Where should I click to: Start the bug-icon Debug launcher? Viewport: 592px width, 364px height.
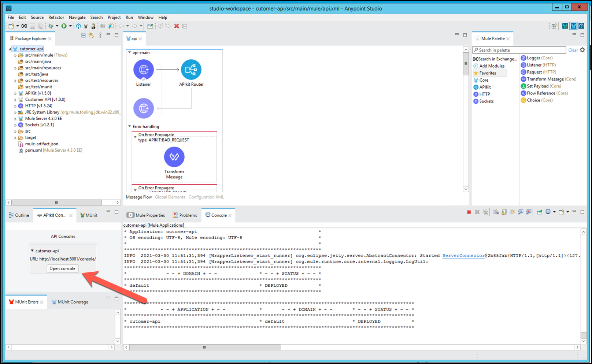click(51, 26)
